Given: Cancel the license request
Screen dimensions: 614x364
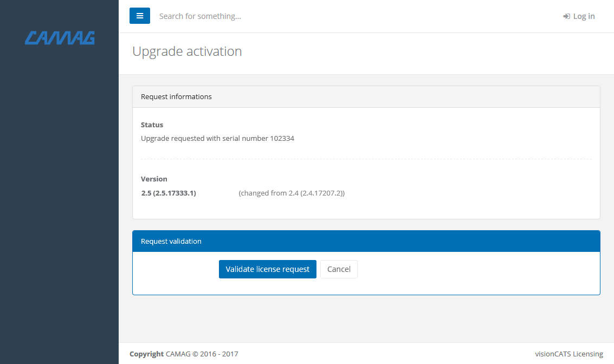Looking at the screenshot, I should (x=339, y=269).
